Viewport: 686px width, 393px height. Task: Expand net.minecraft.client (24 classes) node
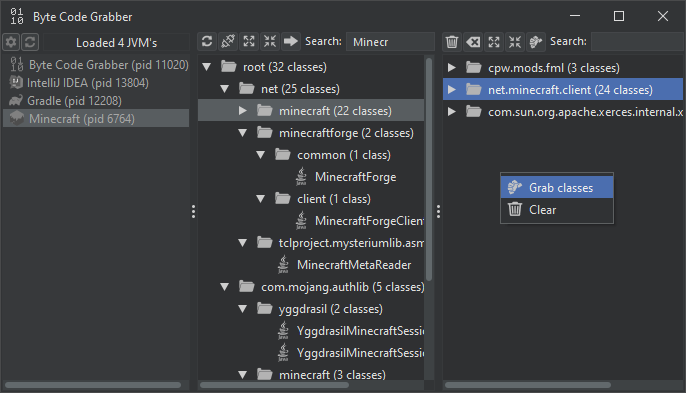[x=452, y=90]
